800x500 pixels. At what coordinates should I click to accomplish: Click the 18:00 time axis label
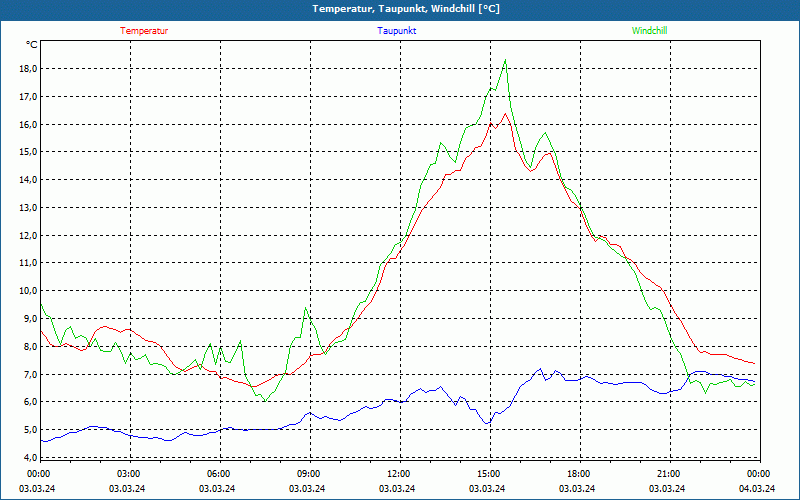pyautogui.click(x=580, y=474)
